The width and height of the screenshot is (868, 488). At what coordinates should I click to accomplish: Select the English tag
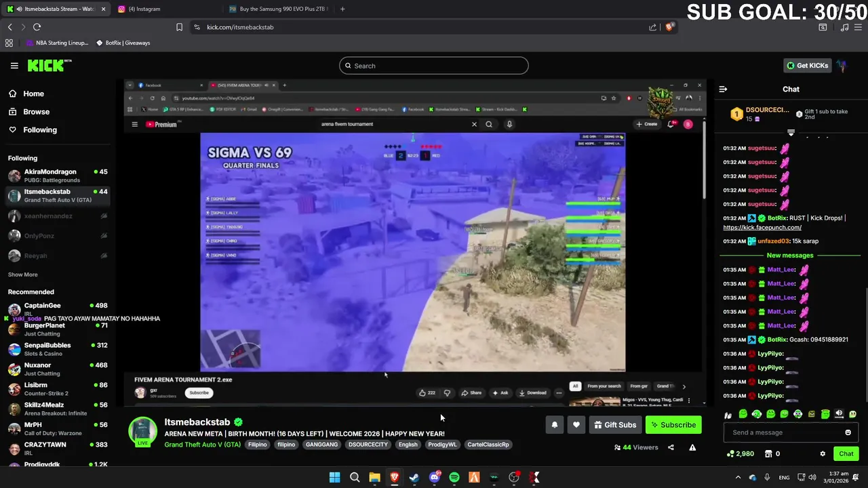tap(408, 445)
